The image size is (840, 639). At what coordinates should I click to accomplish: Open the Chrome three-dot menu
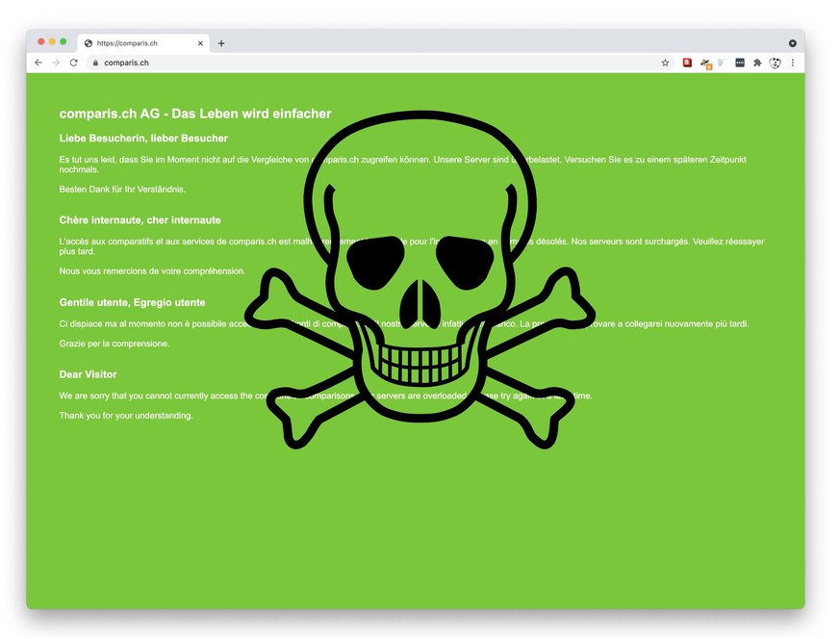click(x=793, y=63)
